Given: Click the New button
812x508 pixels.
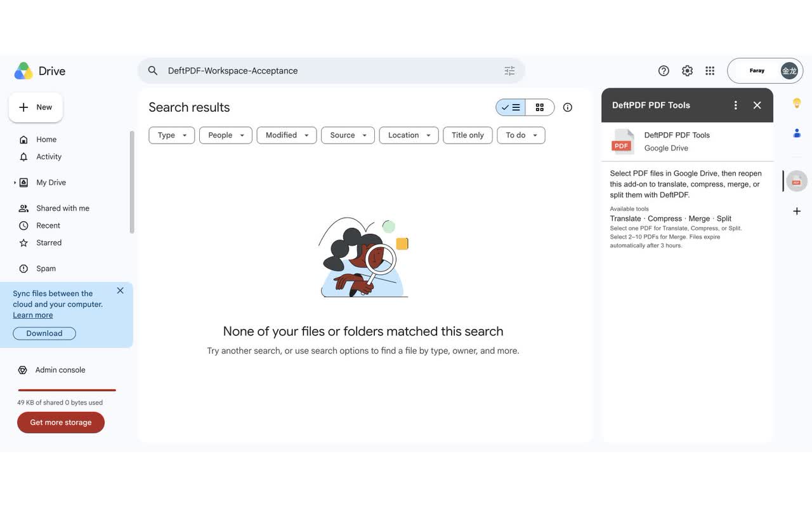Looking at the screenshot, I should (36, 107).
